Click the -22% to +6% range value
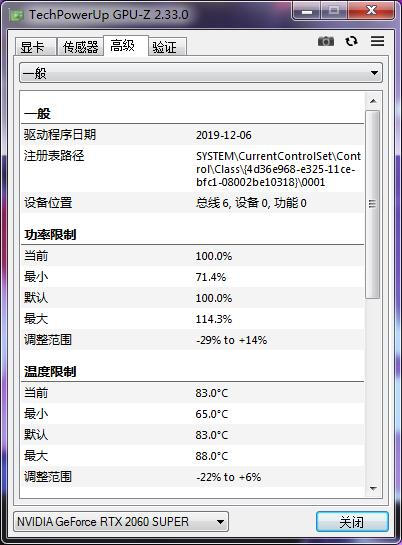This screenshot has height=545, width=402. [x=228, y=477]
